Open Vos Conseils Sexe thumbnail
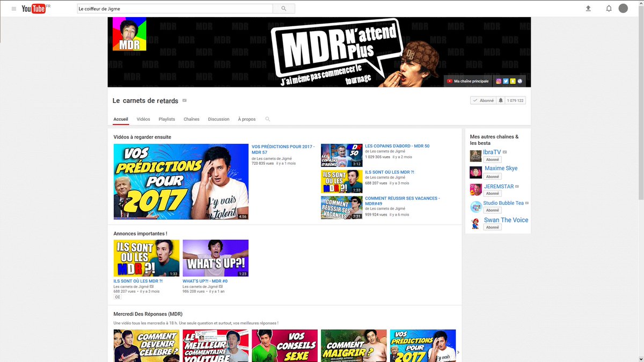This screenshot has width=644, height=362. click(284, 346)
